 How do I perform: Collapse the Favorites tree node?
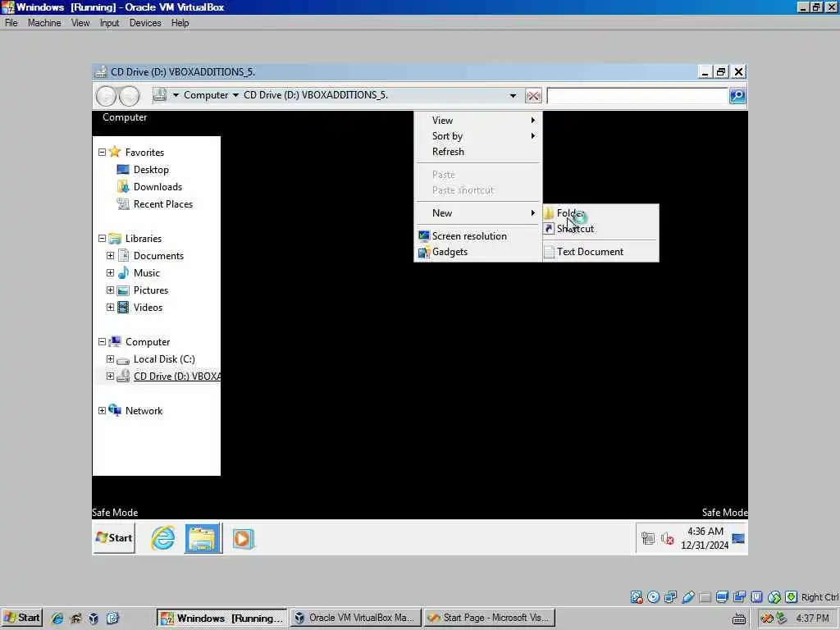click(102, 152)
